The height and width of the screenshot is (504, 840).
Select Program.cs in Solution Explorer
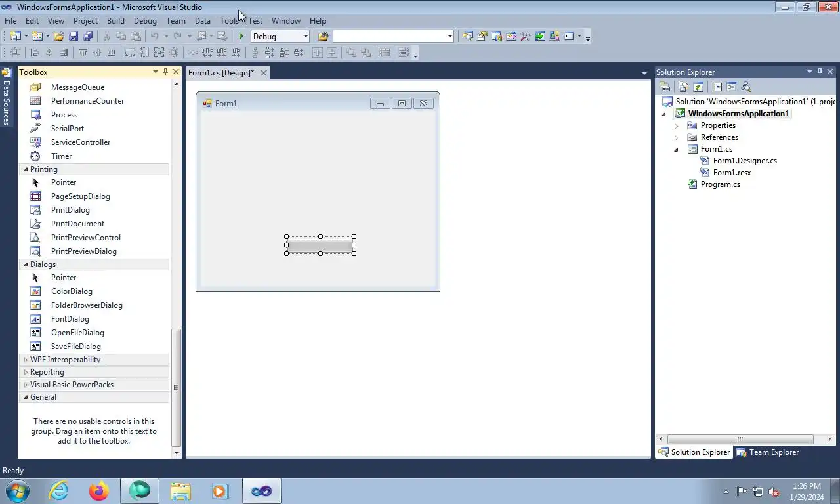point(721,184)
